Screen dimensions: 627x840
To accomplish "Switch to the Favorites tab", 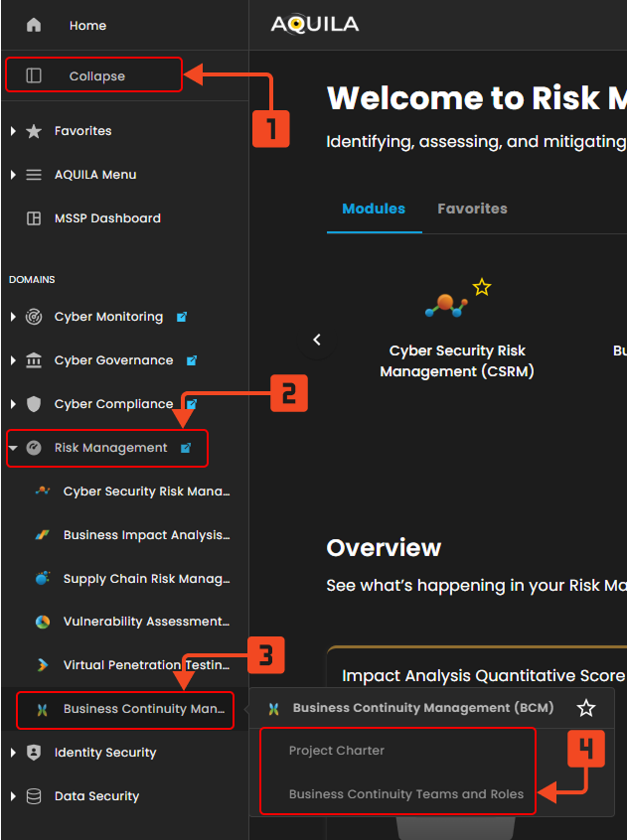I will 472,209.
